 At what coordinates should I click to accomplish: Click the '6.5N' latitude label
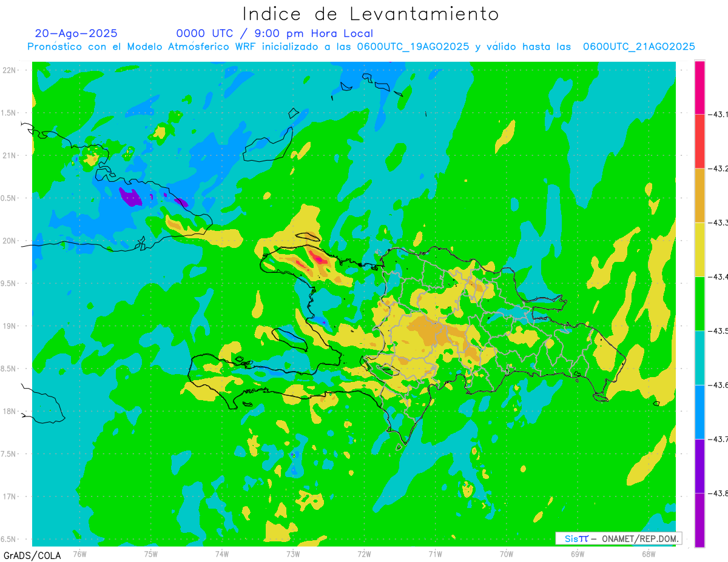click(8, 539)
